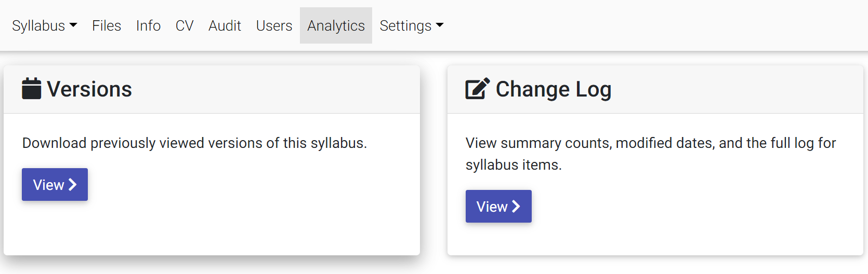Screen dimensions: 868x274
Task: Select the active Analytics tab
Action: point(336,25)
